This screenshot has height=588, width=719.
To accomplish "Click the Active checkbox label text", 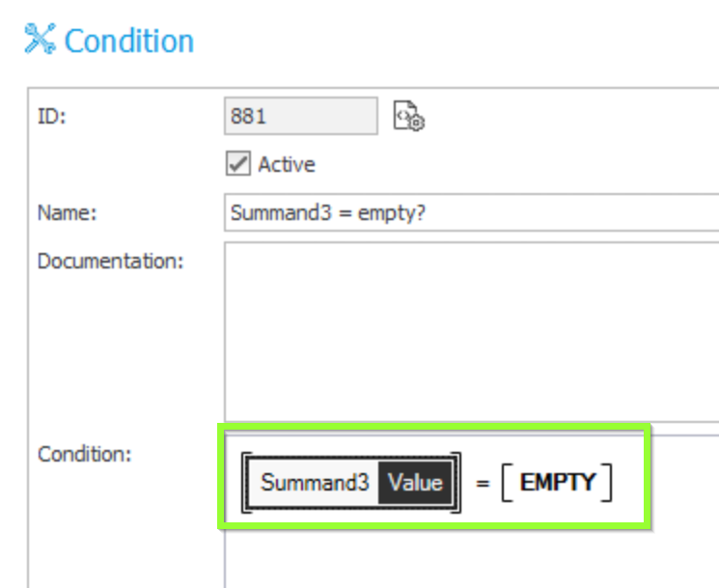I will pyautogui.click(x=287, y=164).
